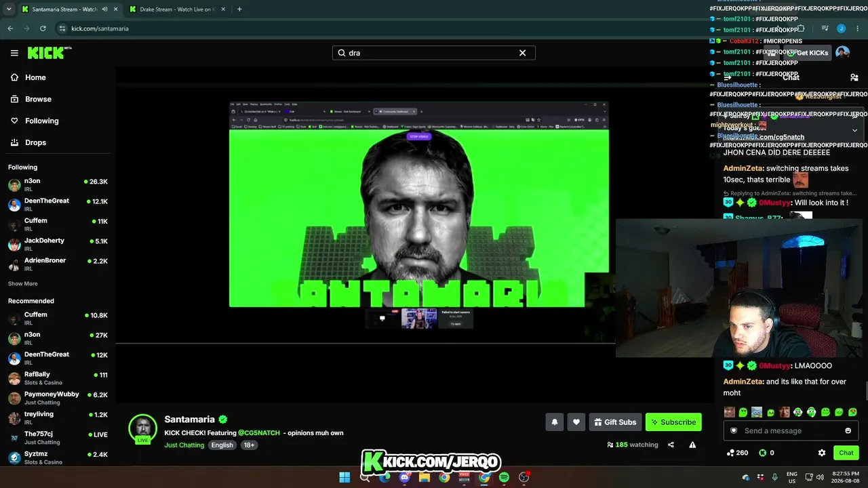Report the stream via warning icon

pos(692,445)
